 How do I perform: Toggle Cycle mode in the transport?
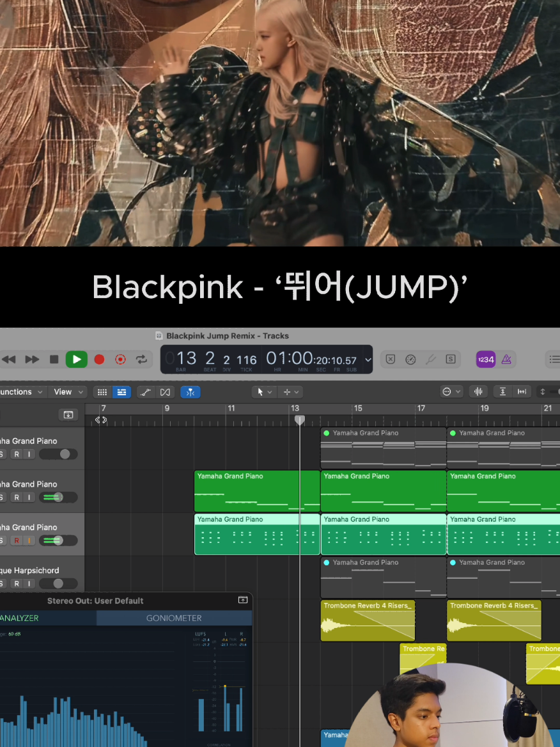point(141,359)
